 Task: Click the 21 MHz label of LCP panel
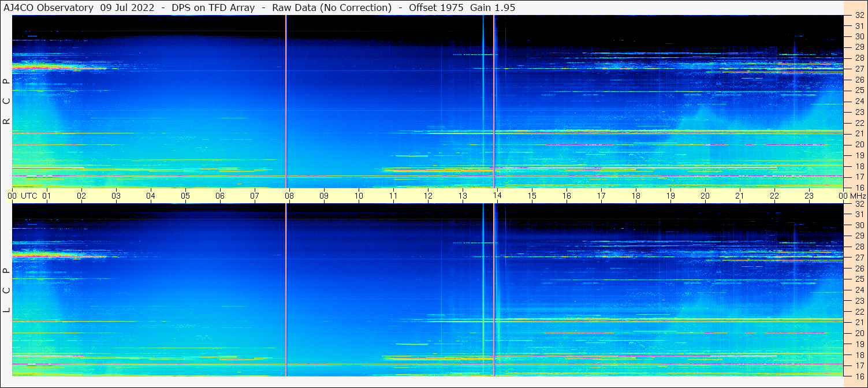(859, 322)
